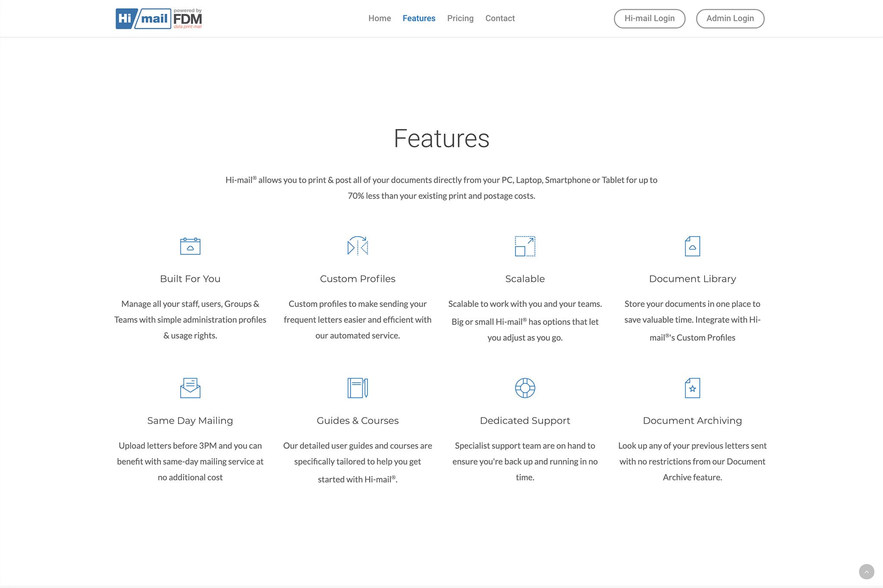
Task: Click the Scalable resize icon
Action: [x=525, y=246]
